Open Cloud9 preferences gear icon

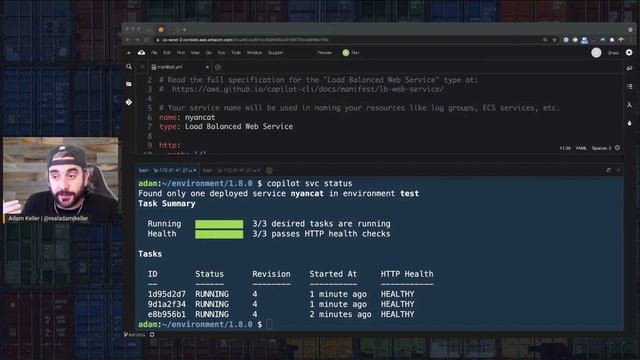[629, 52]
